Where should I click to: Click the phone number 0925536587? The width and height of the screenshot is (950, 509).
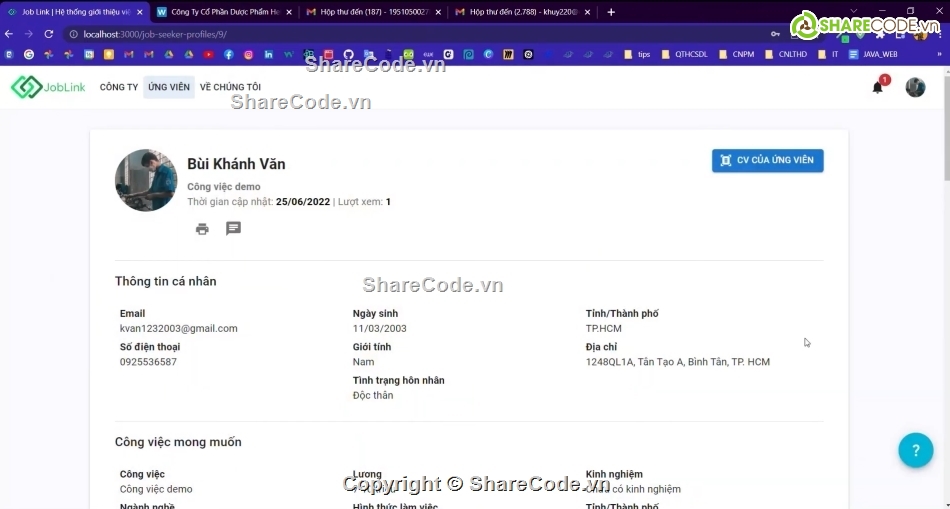pyautogui.click(x=148, y=362)
